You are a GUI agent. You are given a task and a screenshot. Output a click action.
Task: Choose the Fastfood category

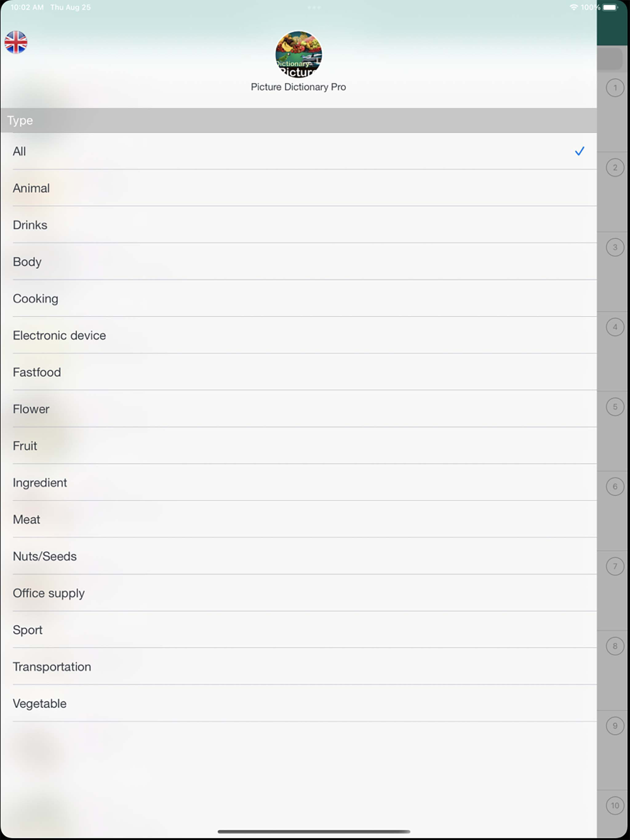tap(299, 372)
